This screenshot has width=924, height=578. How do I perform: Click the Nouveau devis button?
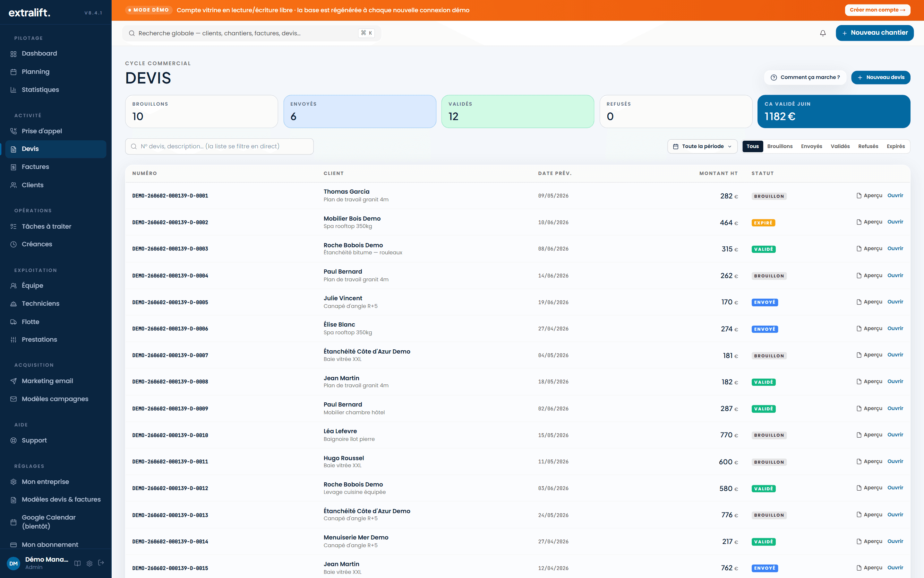point(880,78)
